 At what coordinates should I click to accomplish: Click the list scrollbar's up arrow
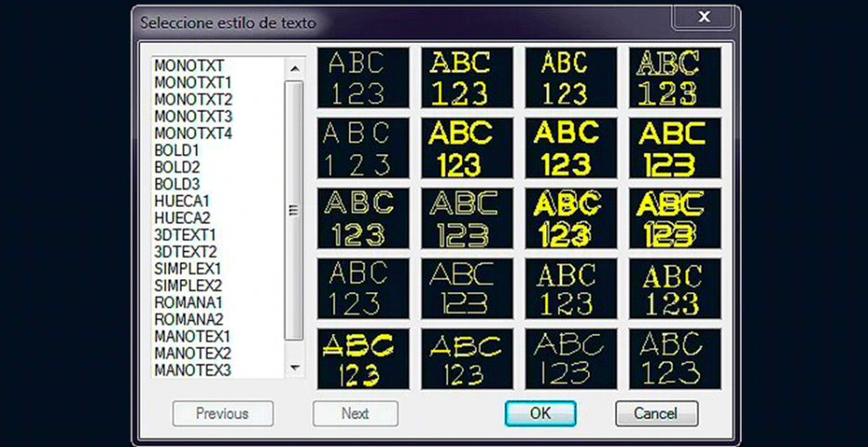pyautogui.click(x=295, y=69)
